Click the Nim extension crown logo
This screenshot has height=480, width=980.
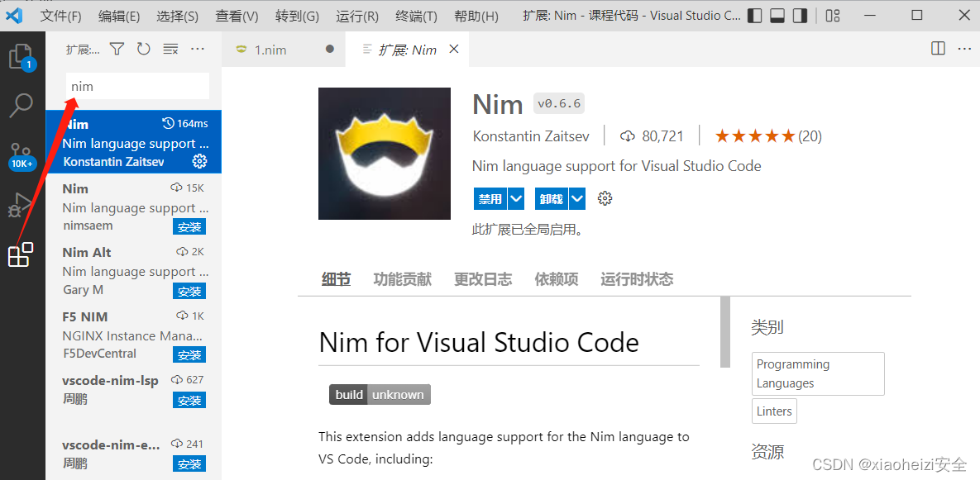[x=385, y=154]
